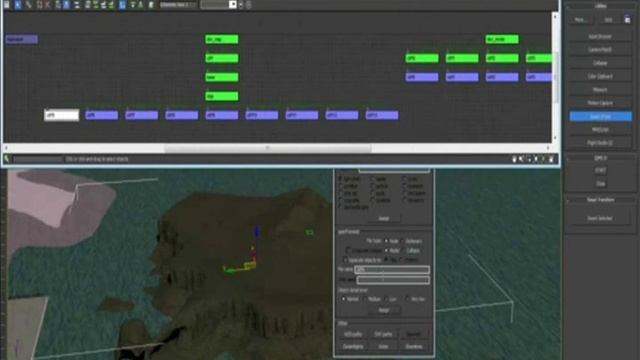The image size is (640, 360).
Task: Click the Free Selected icon
Action: coord(111,4)
